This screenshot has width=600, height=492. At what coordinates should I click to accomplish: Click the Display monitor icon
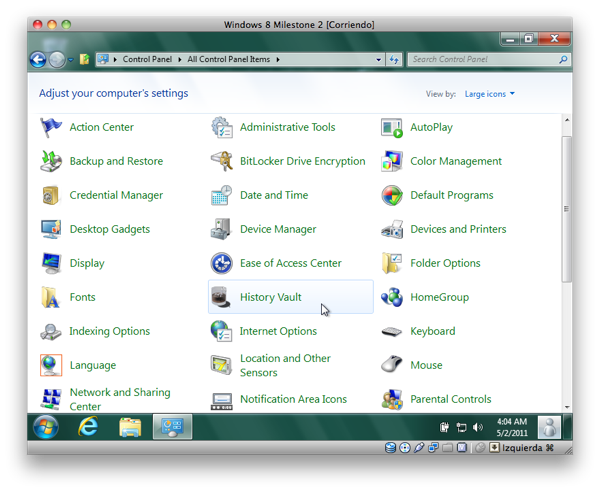[x=51, y=263]
